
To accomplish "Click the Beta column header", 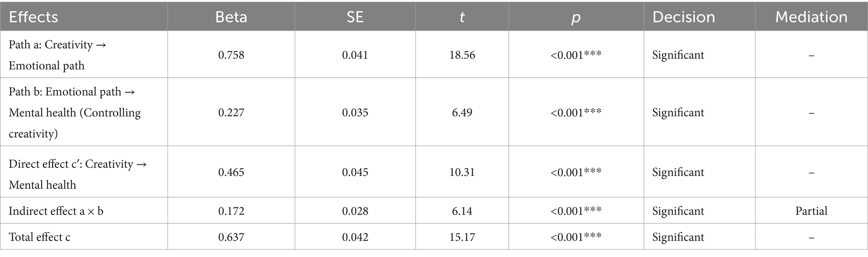I will pos(231,17).
